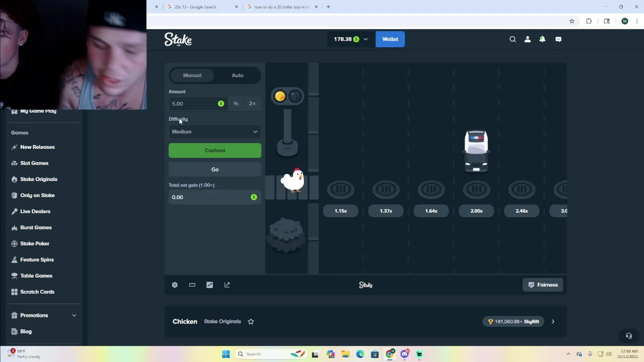Expand the SkyRift top win arrow
The width and height of the screenshot is (644, 362).
pyautogui.click(x=553, y=321)
